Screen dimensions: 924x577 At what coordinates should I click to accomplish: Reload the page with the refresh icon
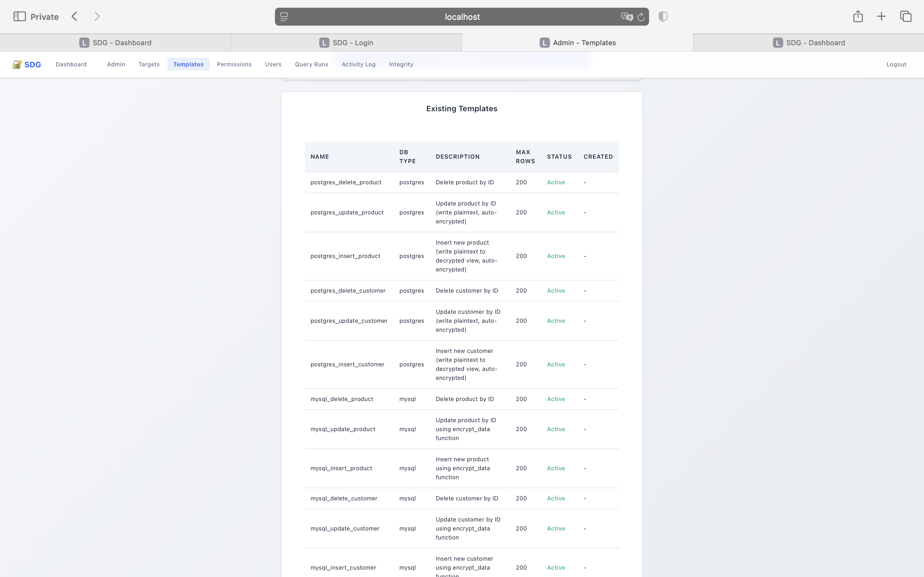pos(641,17)
